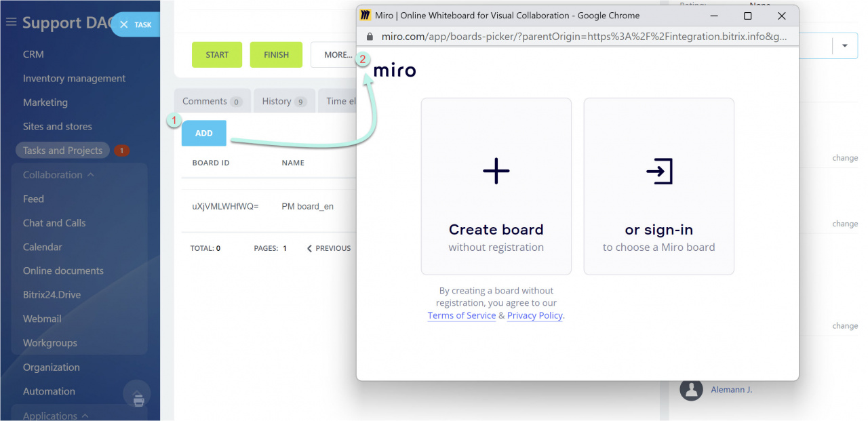The image size is (868, 421).
Task: Open CRM in the left menu
Action: click(33, 54)
